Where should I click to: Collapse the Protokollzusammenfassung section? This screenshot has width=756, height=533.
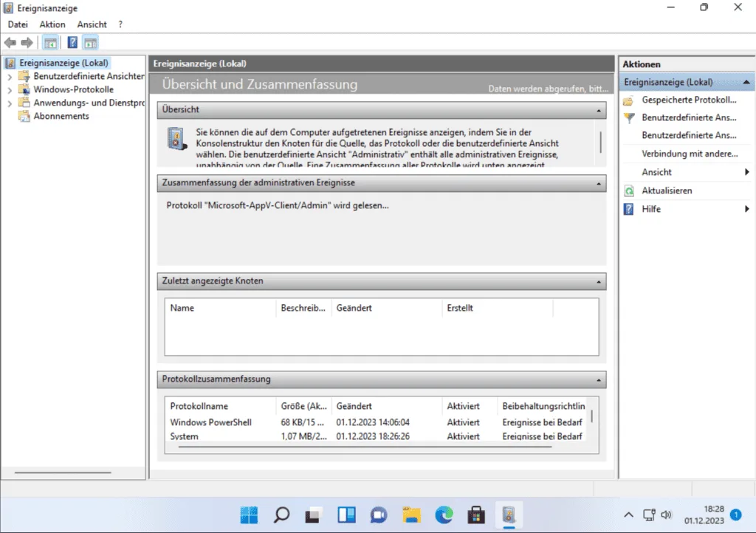(599, 379)
